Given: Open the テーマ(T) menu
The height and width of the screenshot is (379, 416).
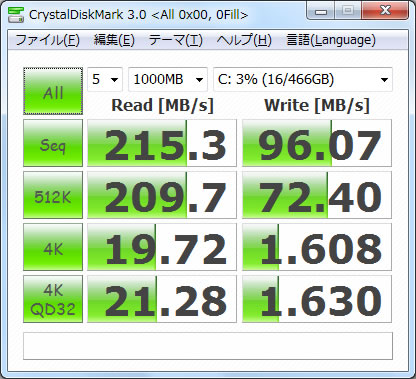Looking at the screenshot, I should [x=176, y=40].
